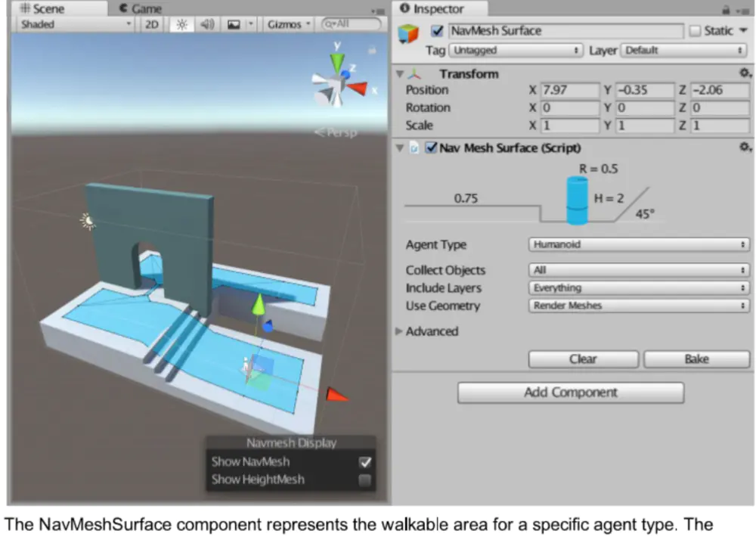
Task: Uncheck Show NavMesh in Navmesh Display
Action: pyautogui.click(x=364, y=461)
